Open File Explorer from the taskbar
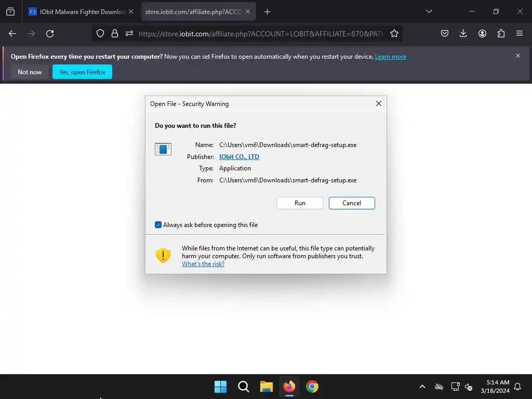 [x=267, y=387]
